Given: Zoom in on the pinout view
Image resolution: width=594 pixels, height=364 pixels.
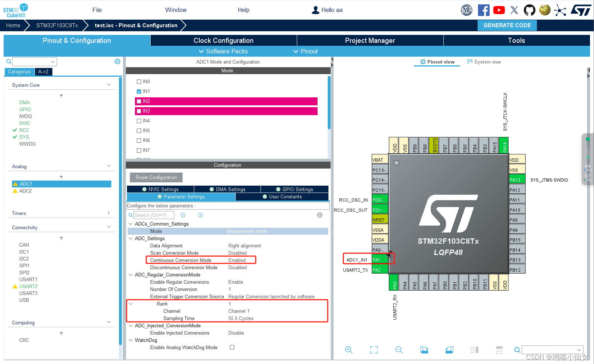Looking at the screenshot, I should click(349, 350).
